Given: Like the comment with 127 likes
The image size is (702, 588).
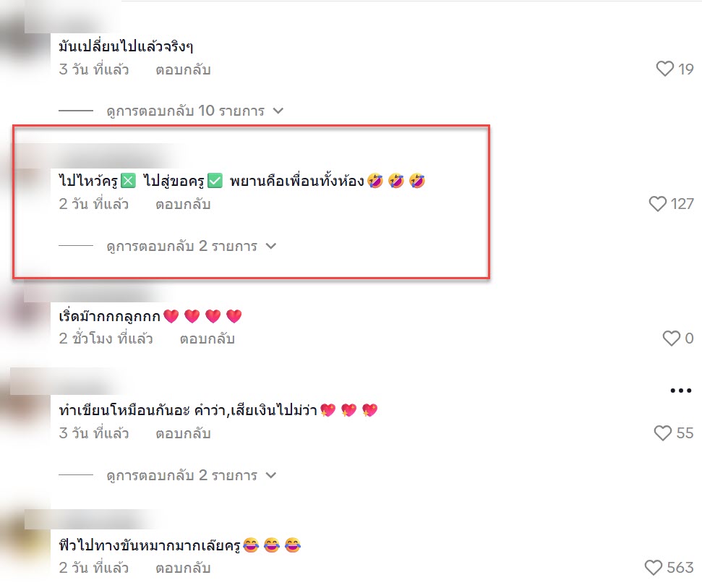Looking at the screenshot, I should pyautogui.click(x=658, y=204).
